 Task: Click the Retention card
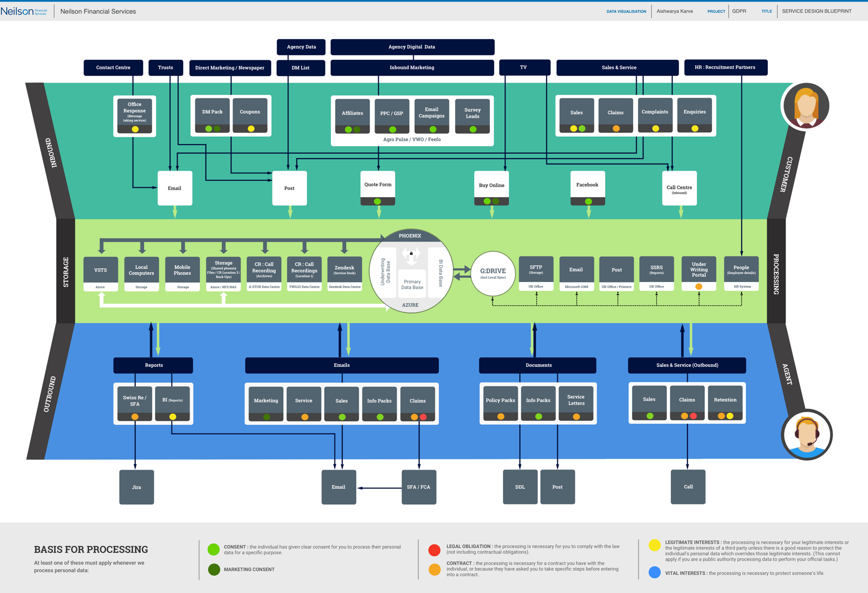(725, 403)
